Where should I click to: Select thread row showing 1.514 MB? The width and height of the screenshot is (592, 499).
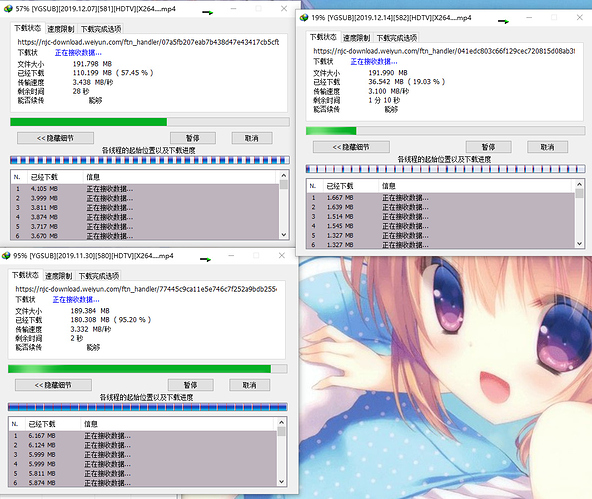click(441, 216)
